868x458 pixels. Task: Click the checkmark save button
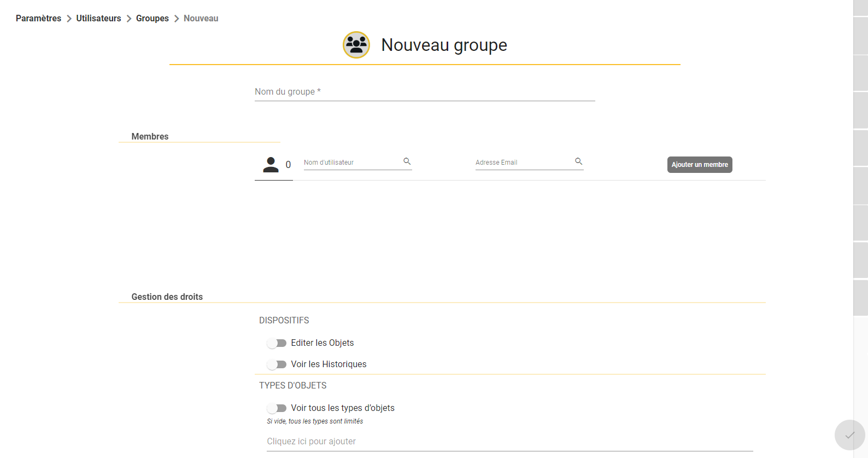pyautogui.click(x=850, y=435)
